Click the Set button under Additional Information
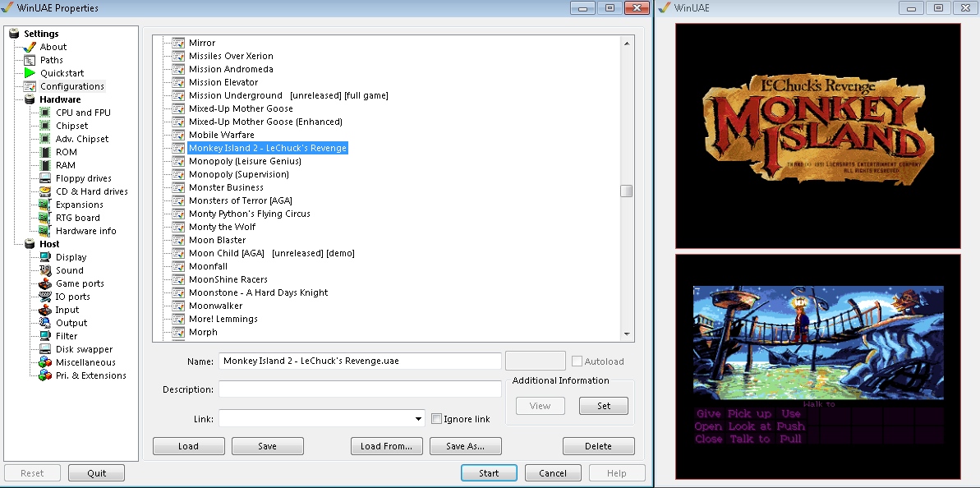 coord(604,406)
